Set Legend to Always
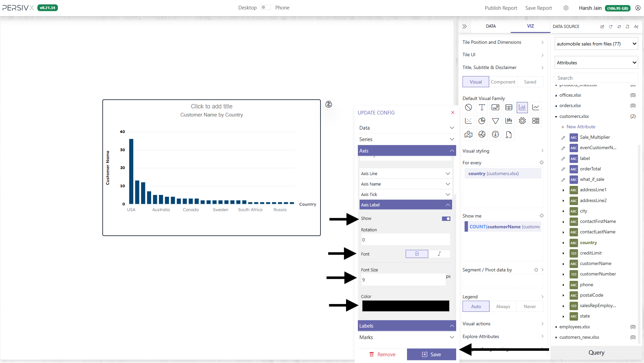This screenshot has height=363, width=644. coord(503,306)
